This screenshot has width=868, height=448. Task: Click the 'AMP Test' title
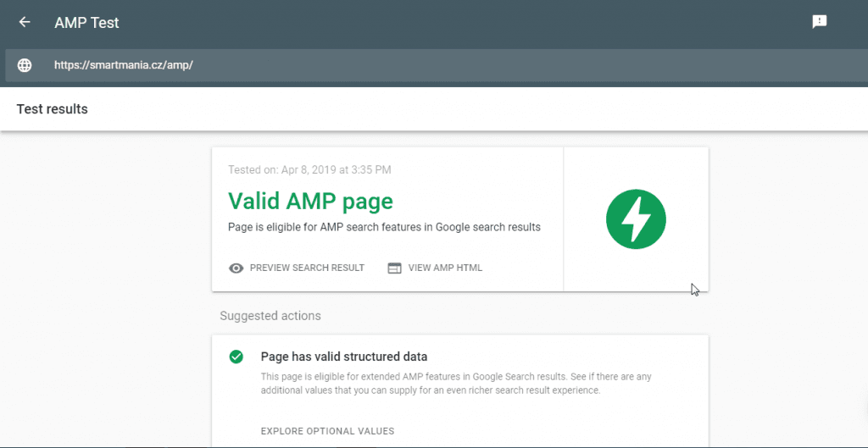87,23
